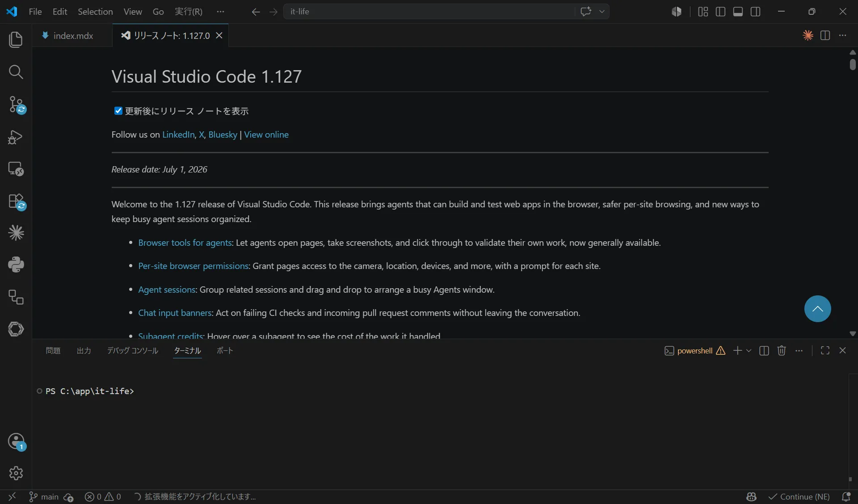Open the Claude starburst icon in activity bar
The image size is (858, 504).
(16, 233)
